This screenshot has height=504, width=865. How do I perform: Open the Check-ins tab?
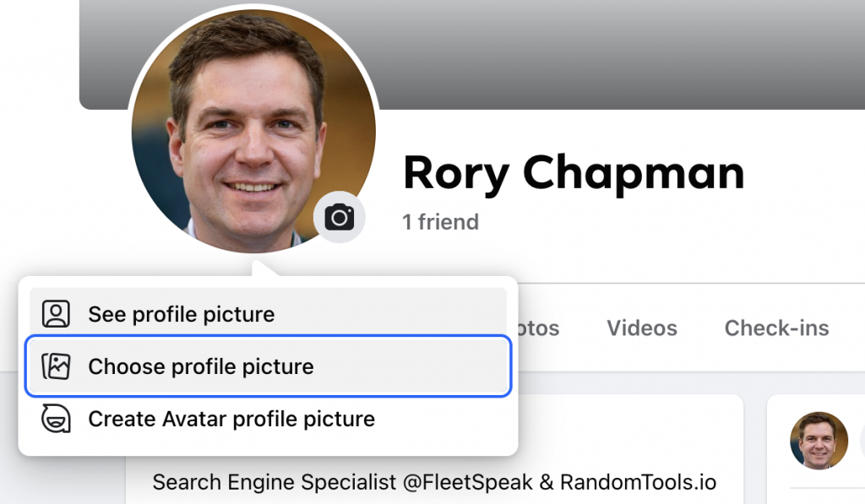click(775, 328)
